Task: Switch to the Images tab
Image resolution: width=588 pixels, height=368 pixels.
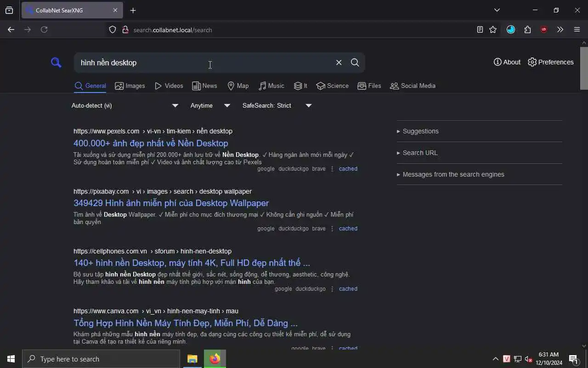Action: click(x=130, y=86)
